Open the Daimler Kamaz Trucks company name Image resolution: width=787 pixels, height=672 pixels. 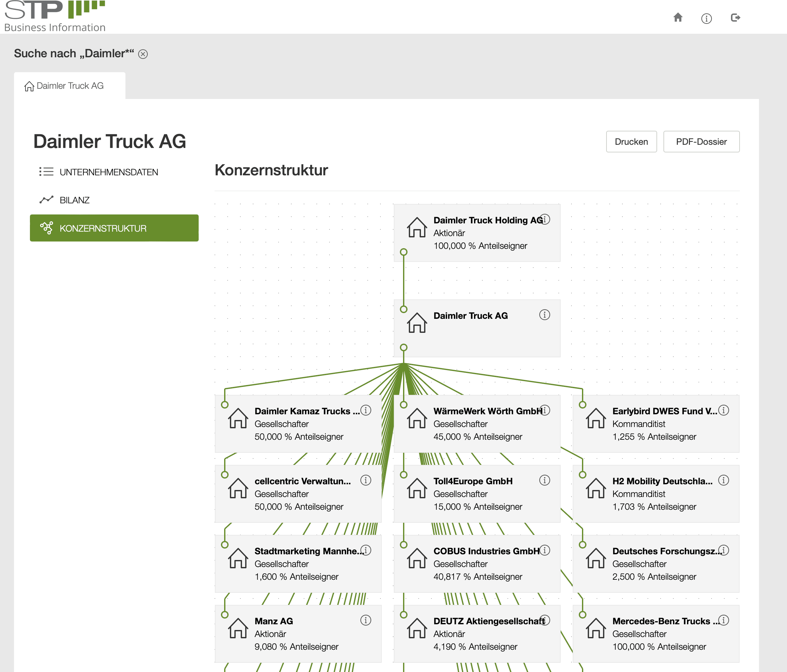307,411
